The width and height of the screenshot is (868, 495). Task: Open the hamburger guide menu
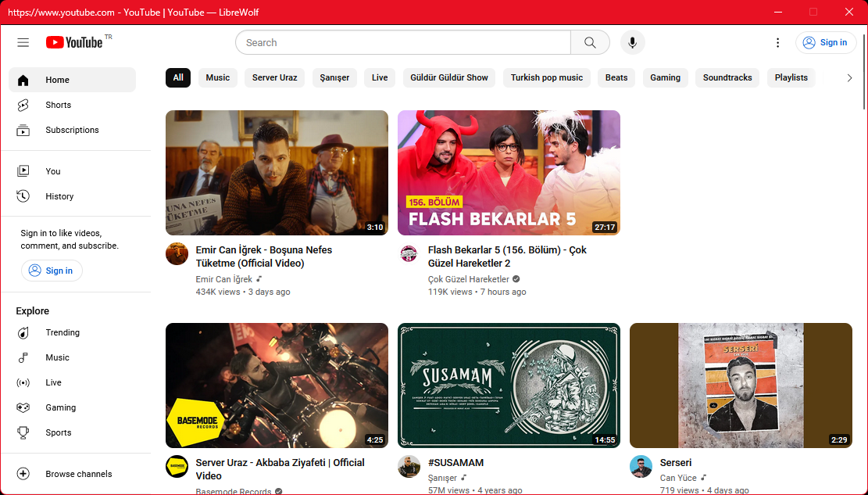(x=23, y=43)
